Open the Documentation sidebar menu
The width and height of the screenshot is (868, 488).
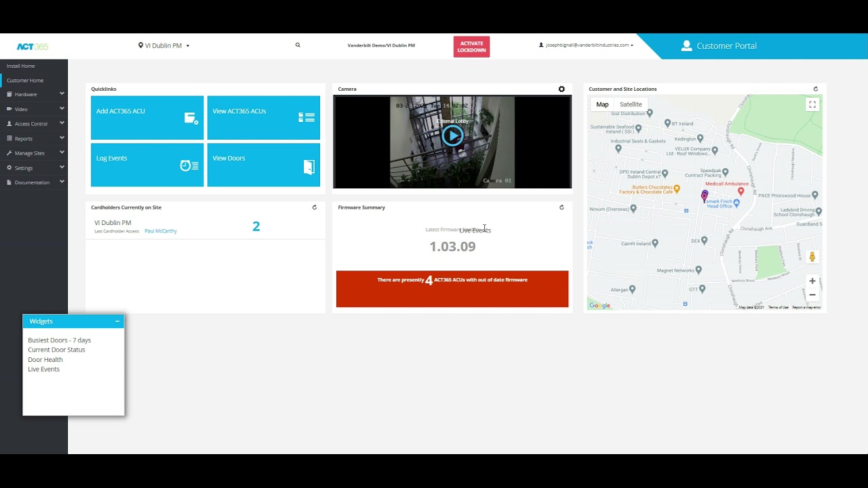pos(34,182)
